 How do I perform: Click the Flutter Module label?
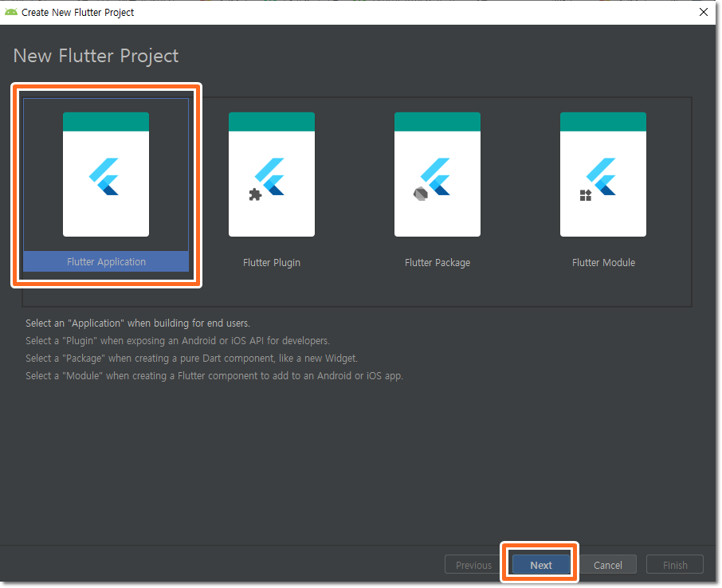click(x=604, y=262)
